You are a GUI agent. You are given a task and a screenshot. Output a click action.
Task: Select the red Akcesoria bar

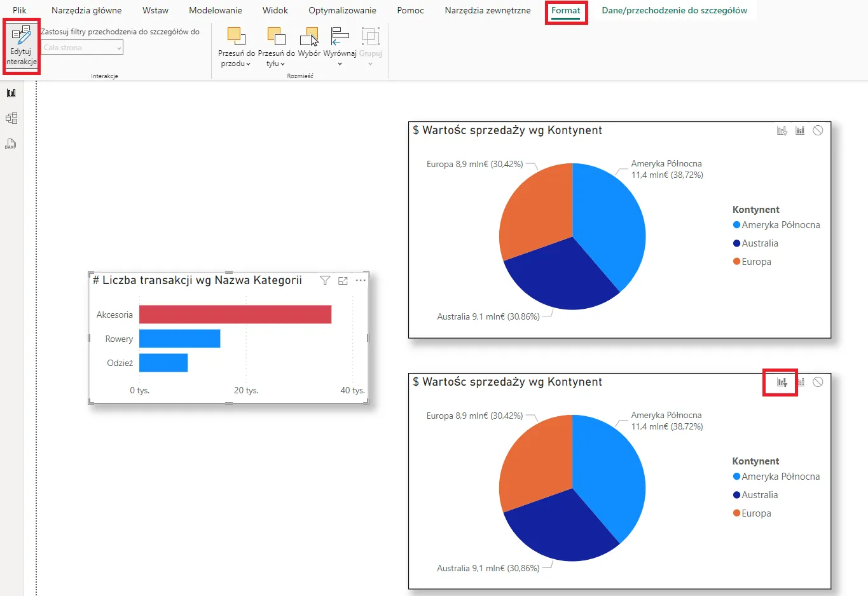click(235, 315)
